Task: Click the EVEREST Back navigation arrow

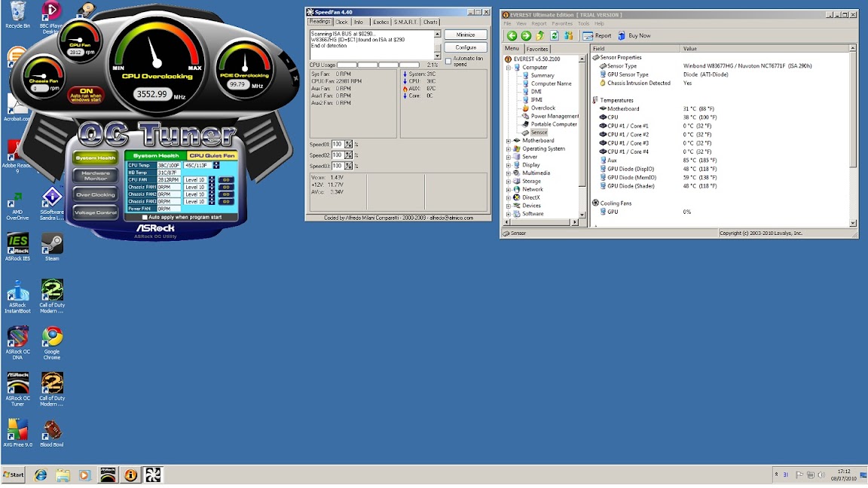Action: (x=512, y=36)
